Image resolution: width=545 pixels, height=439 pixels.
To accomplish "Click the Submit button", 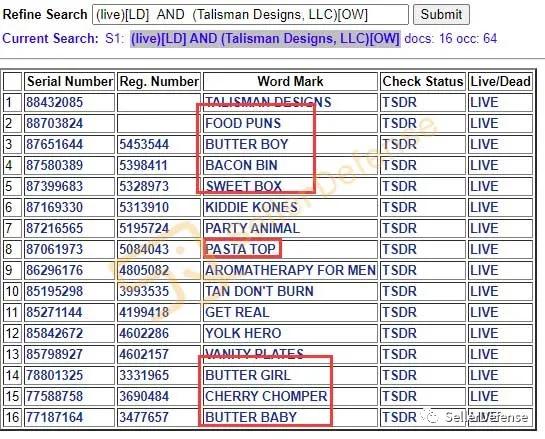I will click(441, 15).
